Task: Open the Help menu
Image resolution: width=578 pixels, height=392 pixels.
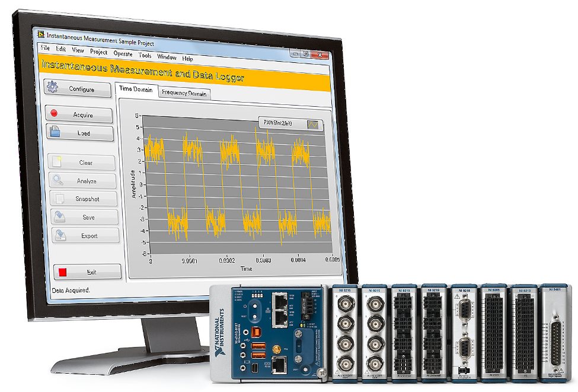Action: point(187,59)
